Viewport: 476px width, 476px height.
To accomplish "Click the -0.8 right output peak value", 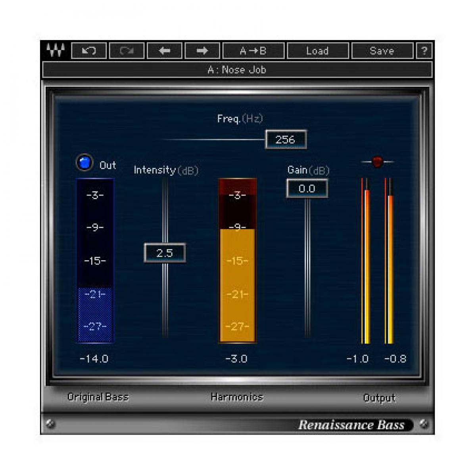I will point(395,359).
